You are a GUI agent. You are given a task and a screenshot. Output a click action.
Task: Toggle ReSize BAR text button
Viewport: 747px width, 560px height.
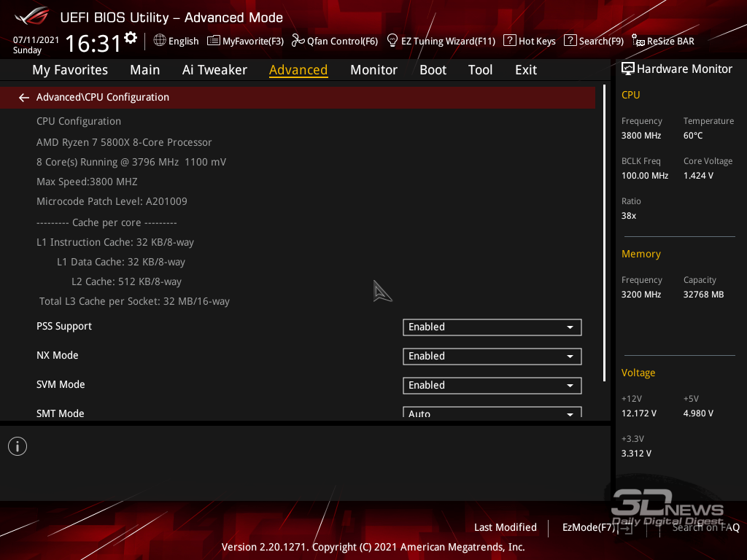tap(670, 42)
